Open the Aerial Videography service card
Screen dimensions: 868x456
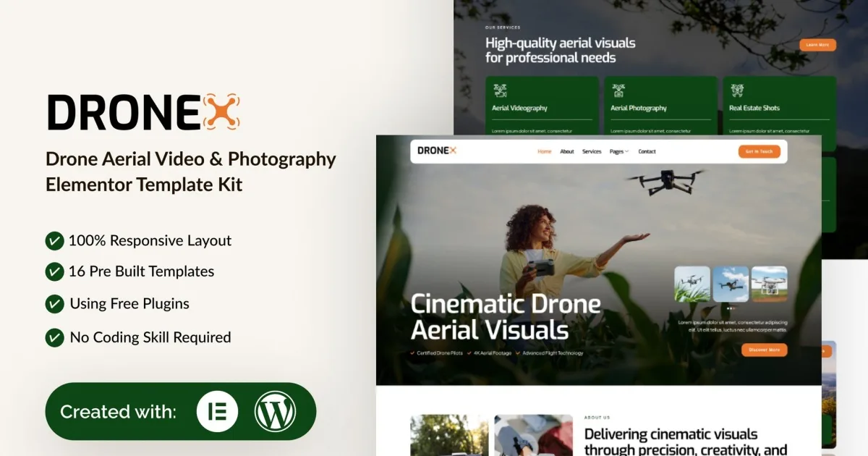[542, 106]
